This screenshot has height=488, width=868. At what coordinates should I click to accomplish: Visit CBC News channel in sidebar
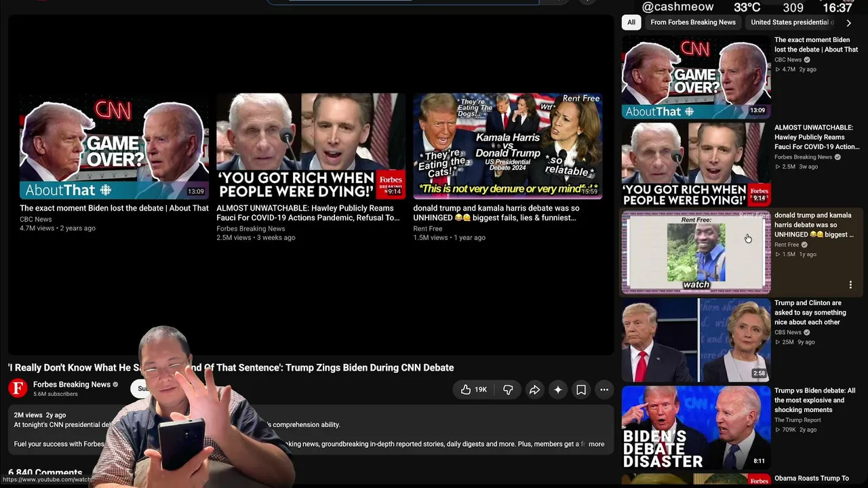pyautogui.click(x=788, y=60)
